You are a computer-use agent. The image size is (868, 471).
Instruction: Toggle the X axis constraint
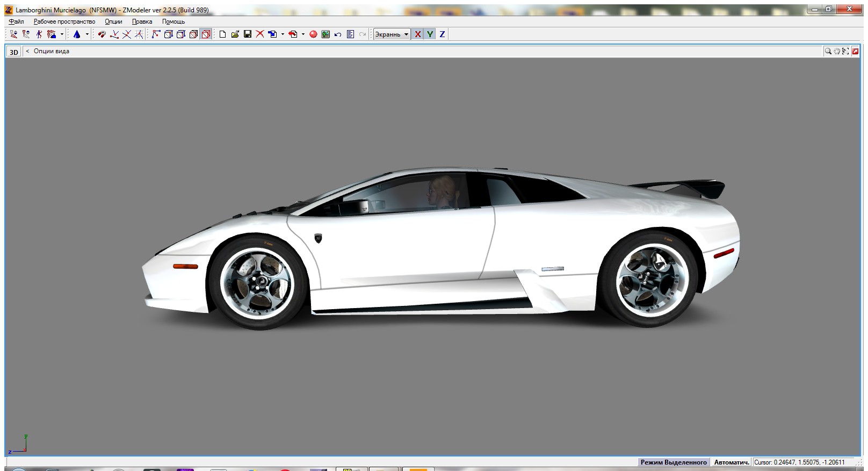point(417,34)
